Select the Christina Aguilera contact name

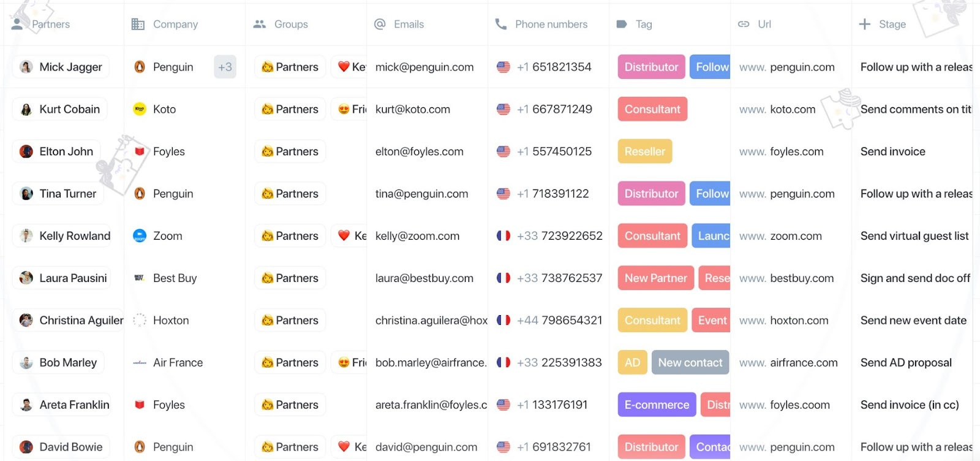pos(81,320)
